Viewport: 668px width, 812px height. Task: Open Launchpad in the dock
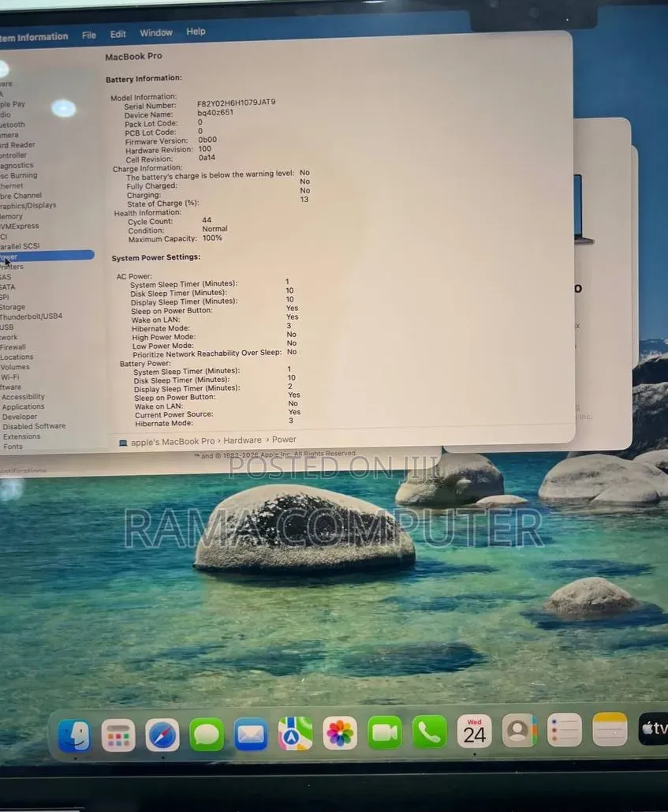point(118,735)
